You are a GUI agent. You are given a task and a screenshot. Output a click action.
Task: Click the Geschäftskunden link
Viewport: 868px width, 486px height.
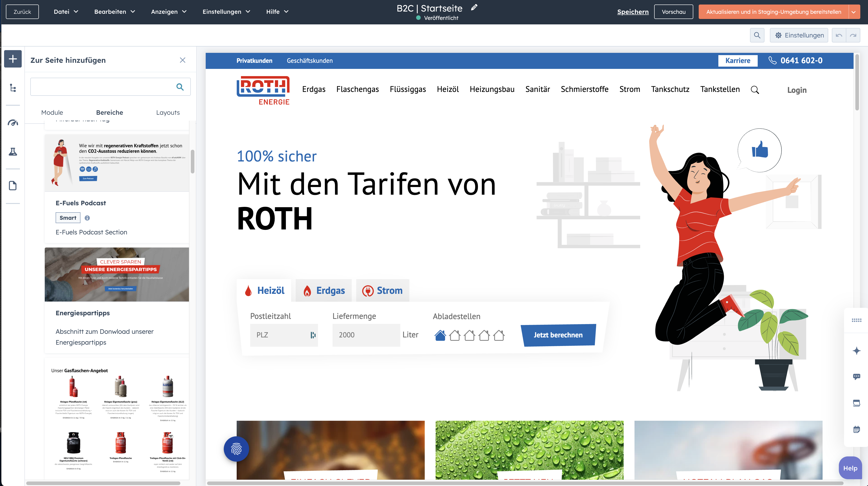point(309,61)
